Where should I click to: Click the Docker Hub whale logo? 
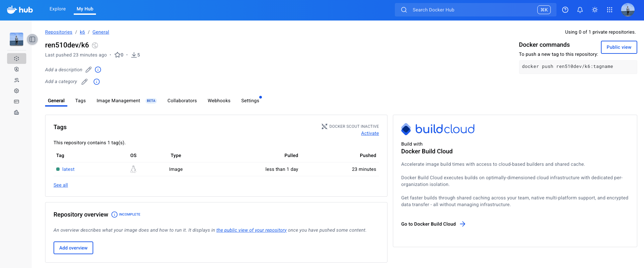click(20, 10)
